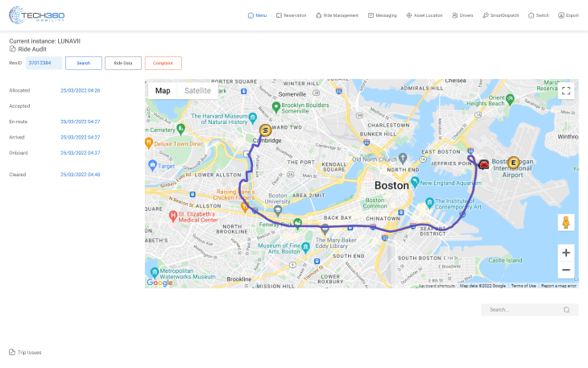588x368 pixels.
Task: Click the Orient Heights Beach pin
Action: pyautogui.click(x=510, y=99)
